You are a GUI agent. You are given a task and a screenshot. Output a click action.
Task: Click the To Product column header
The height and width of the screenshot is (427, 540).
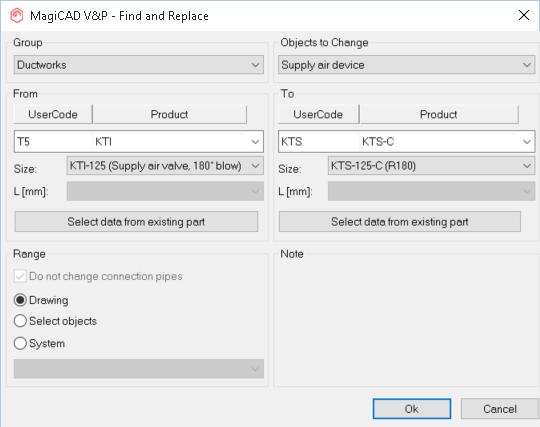click(438, 114)
